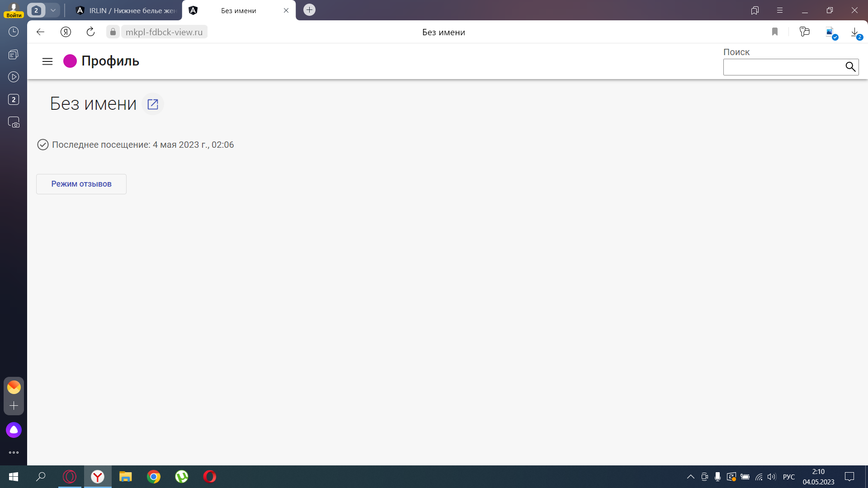
Task: Open the Alice assistant in the sidebar
Action: tap(14, 430)
